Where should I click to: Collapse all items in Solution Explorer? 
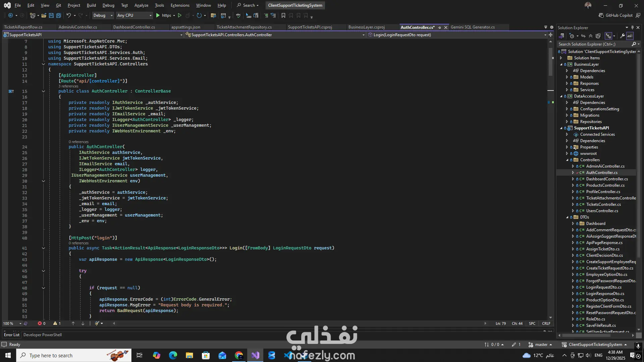591,36
